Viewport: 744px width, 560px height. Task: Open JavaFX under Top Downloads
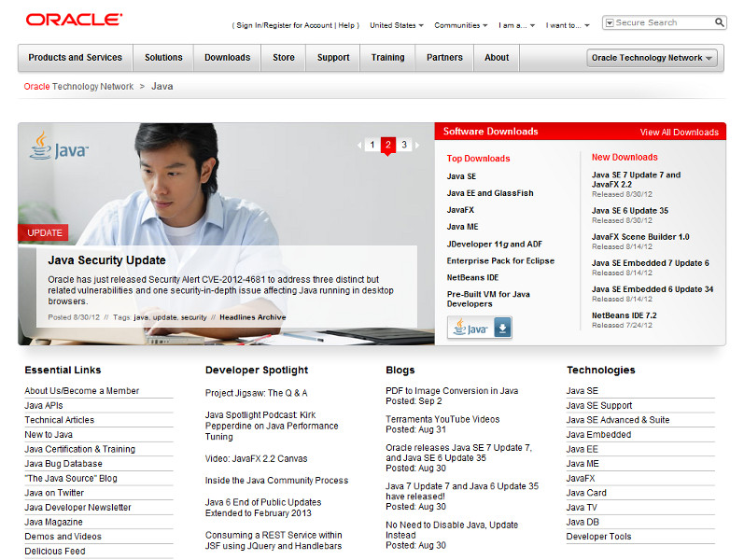[460, 210]
